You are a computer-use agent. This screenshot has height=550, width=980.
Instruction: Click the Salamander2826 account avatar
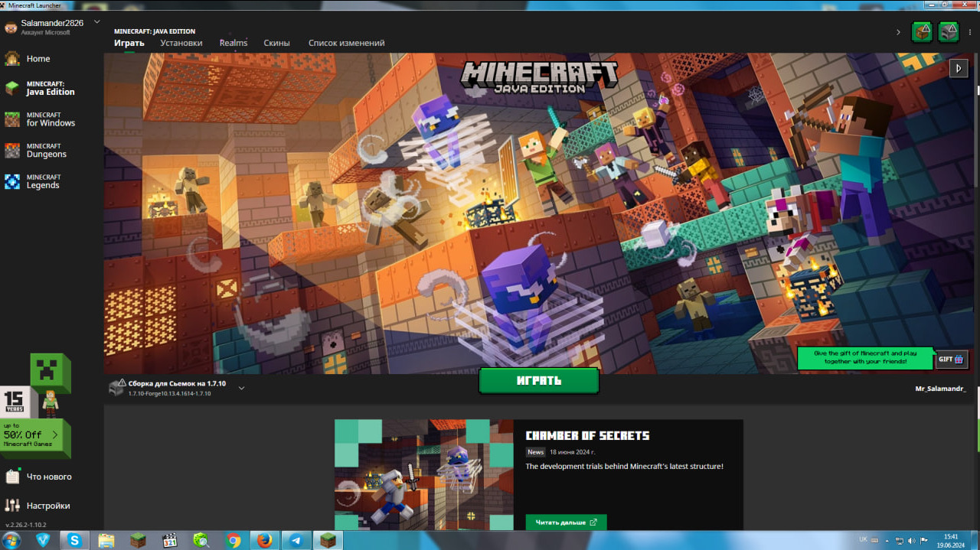click(11, 28)
